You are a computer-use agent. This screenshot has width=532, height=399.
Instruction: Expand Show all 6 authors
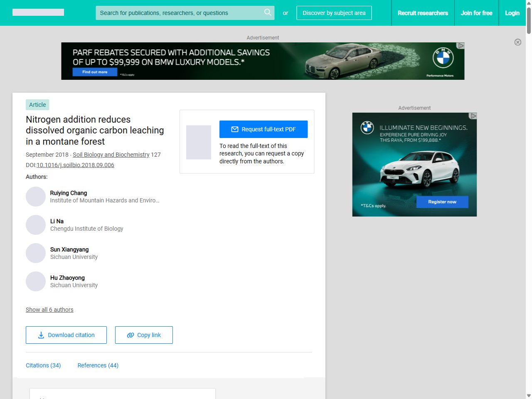(x=49, y=310)
